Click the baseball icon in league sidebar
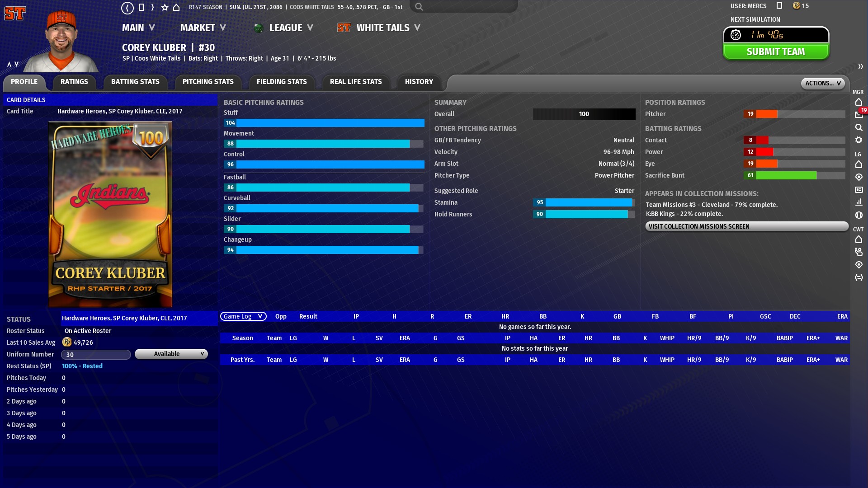The height and width of the screenshot is (488, 868). (859, 215)
